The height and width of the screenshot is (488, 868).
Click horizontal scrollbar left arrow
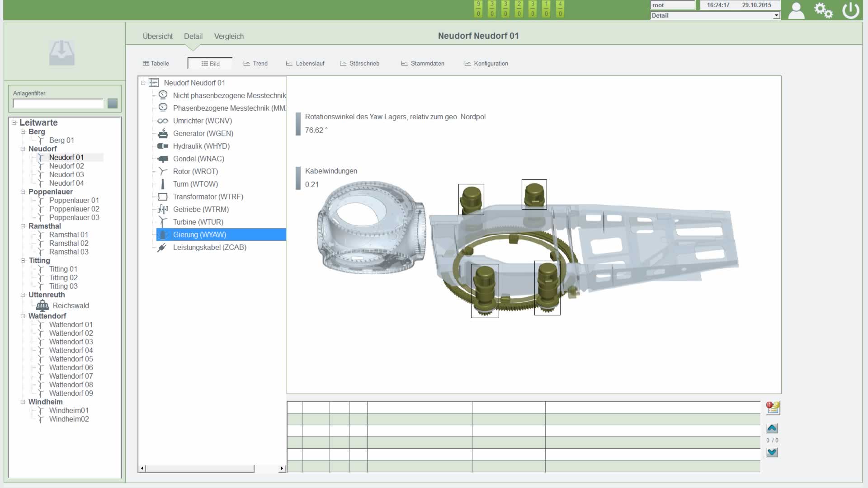[x=142, y=469]
